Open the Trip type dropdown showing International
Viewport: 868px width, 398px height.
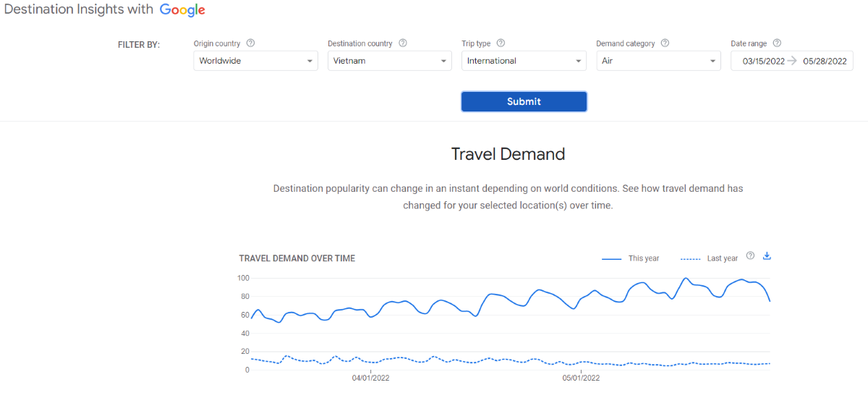pyautogui.click(x=524, y=61)
